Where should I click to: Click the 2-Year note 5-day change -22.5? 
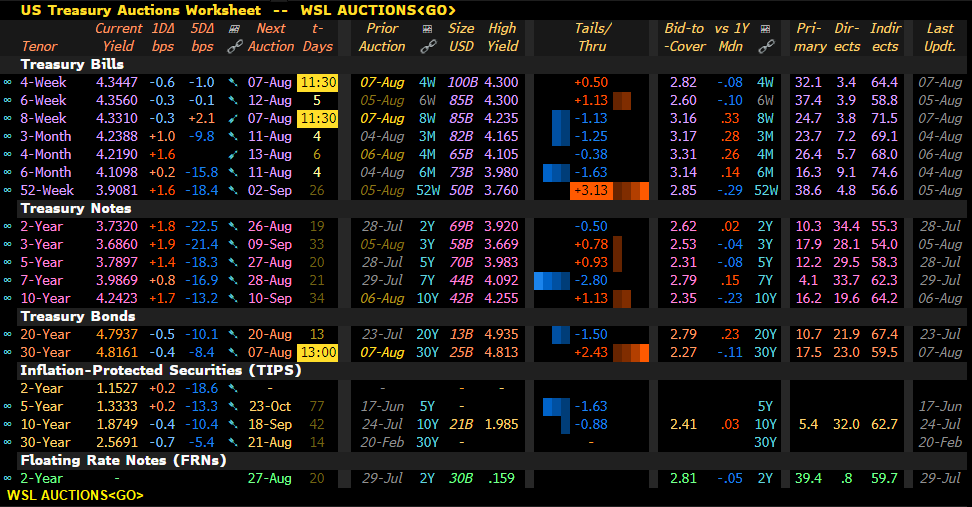(201, 226)
